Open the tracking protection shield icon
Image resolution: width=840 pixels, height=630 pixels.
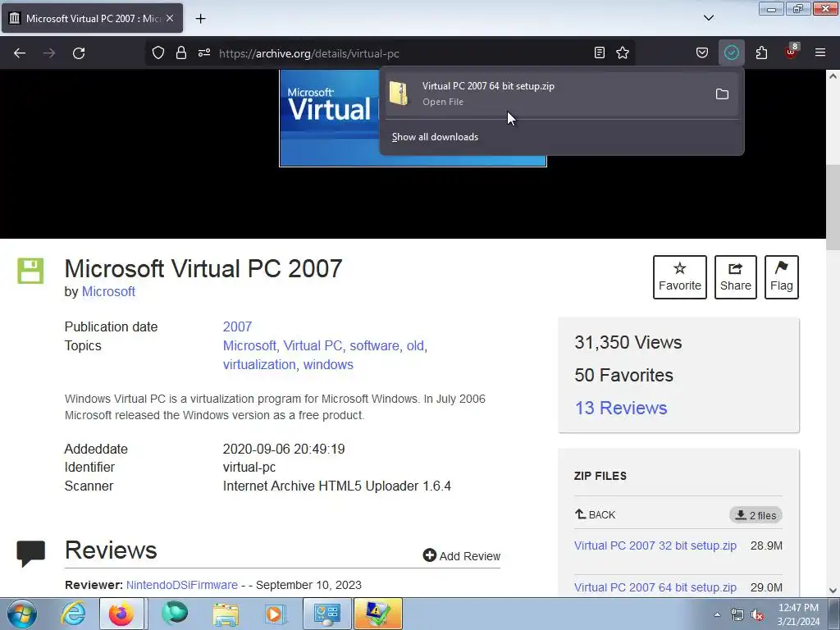pyautogui.click(x=158, y=52)
